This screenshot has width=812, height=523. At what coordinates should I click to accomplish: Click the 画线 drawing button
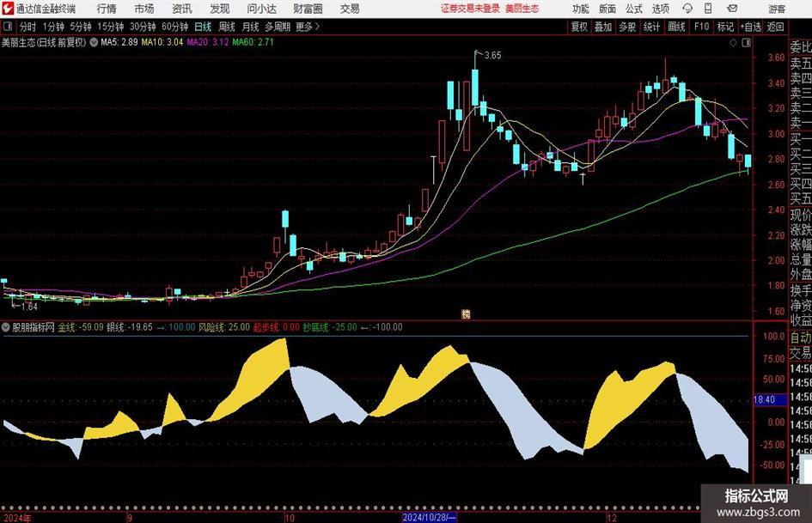coord(677,27)
